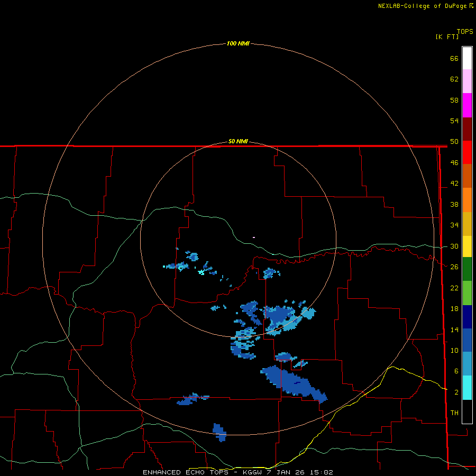Viewport: 476px width, 476px height.
Task: Click the "KGGW" station identifier
Action: coord(252,472)
